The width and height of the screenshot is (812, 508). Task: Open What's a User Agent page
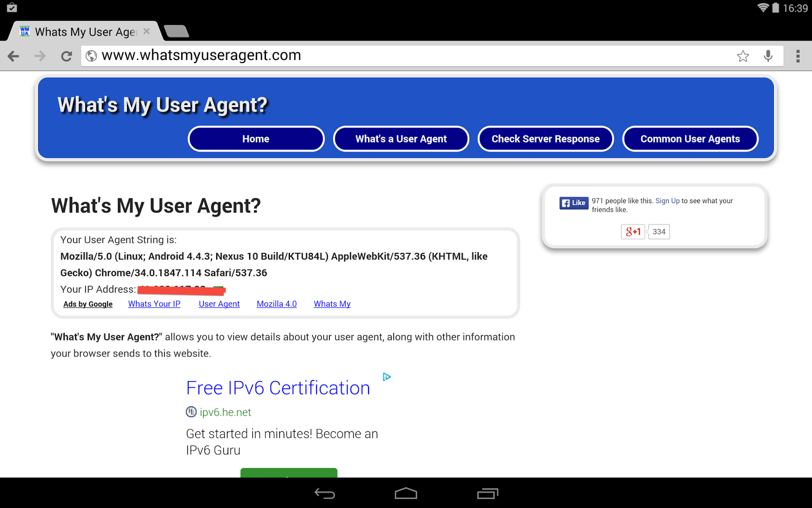(x=401, y=139)
